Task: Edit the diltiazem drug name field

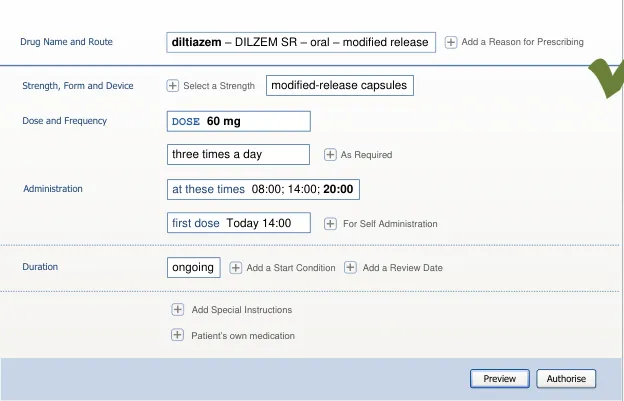Action: [x=300, y=42]
